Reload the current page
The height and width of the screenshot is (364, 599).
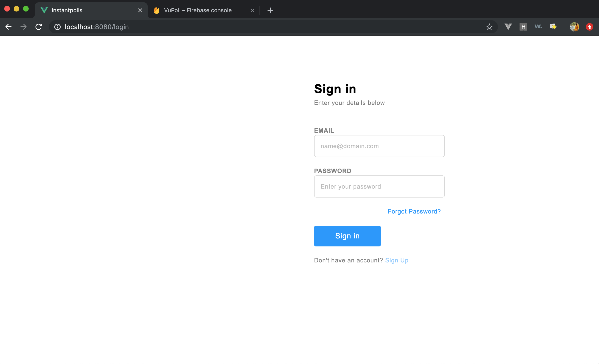tap(39, 27)
